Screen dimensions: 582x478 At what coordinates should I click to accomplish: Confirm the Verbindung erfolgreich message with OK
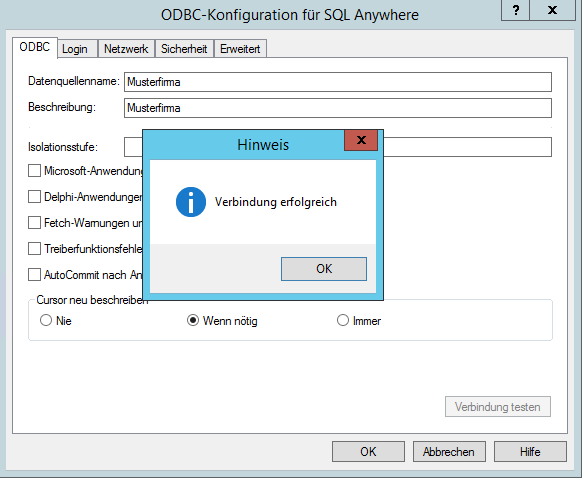pyautogui.click(x=324, y=269)
